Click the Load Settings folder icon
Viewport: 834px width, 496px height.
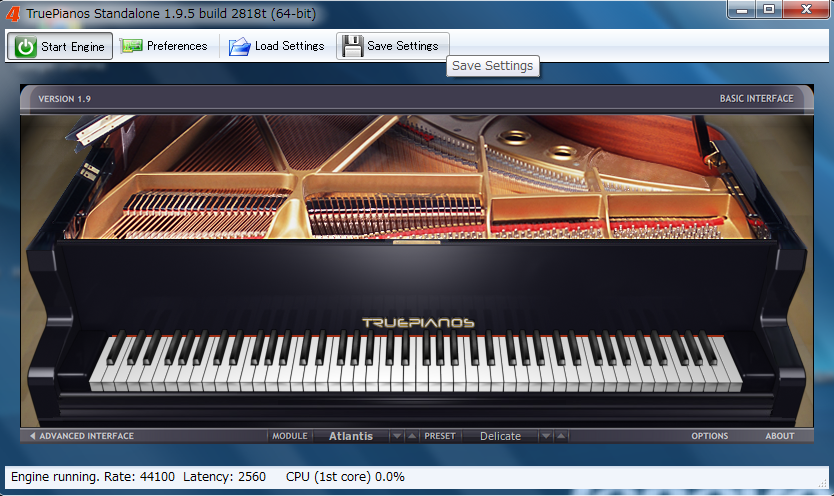(x=239, y=46)
